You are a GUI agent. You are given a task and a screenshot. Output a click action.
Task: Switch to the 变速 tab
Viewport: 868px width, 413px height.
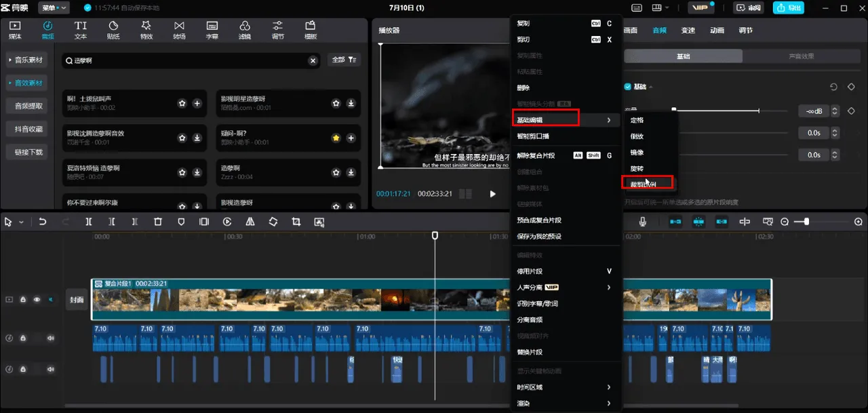tap(688, 31)
